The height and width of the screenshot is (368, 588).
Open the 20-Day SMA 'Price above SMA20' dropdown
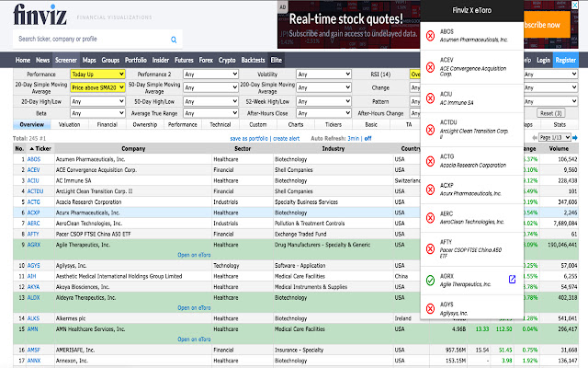click(97, 87)
